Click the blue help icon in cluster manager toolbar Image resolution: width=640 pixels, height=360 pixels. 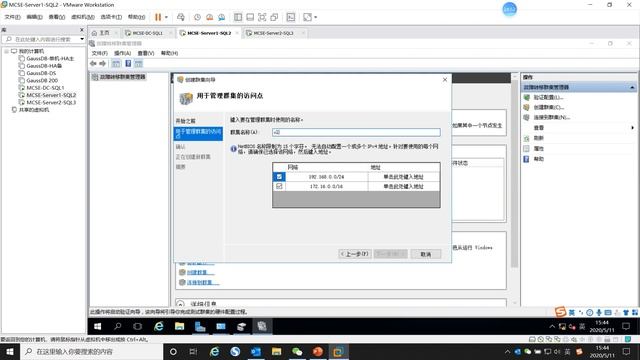(128, 63)
